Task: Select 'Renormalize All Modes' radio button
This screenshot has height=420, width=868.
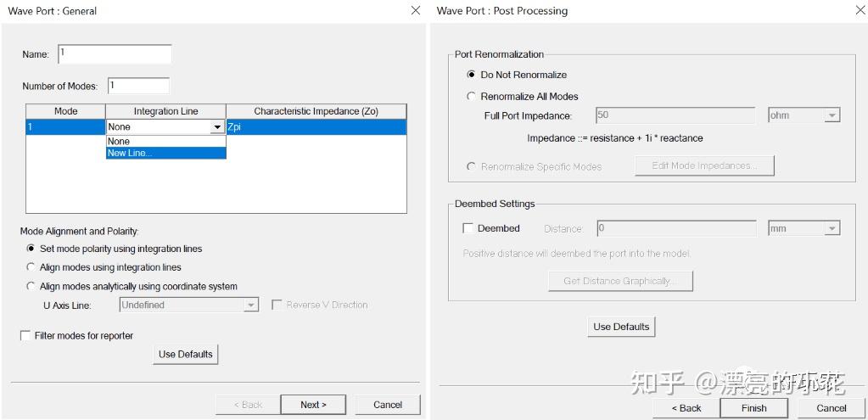Action: (472, 97)
